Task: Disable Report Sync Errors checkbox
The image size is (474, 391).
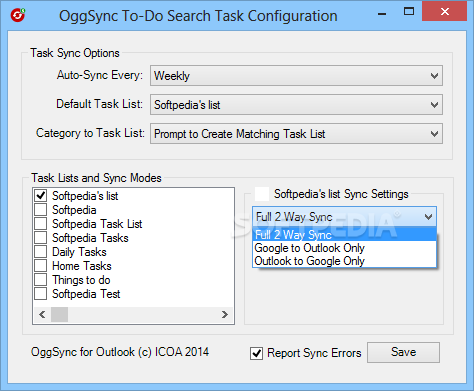Action: [x=256, y=353]
